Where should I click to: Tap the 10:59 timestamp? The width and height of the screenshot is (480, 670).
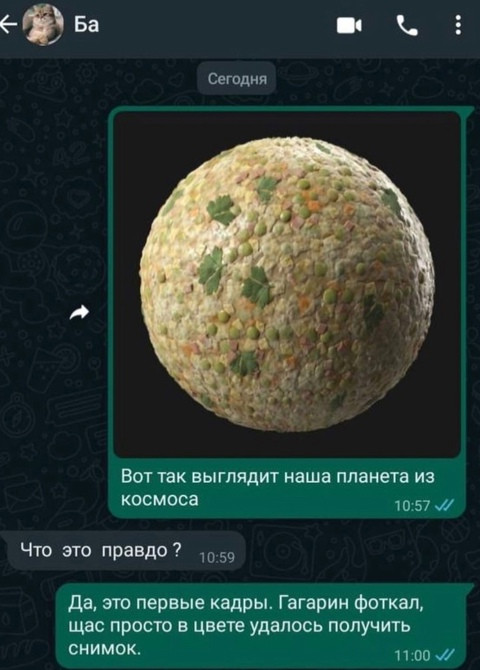pos(217,557)
